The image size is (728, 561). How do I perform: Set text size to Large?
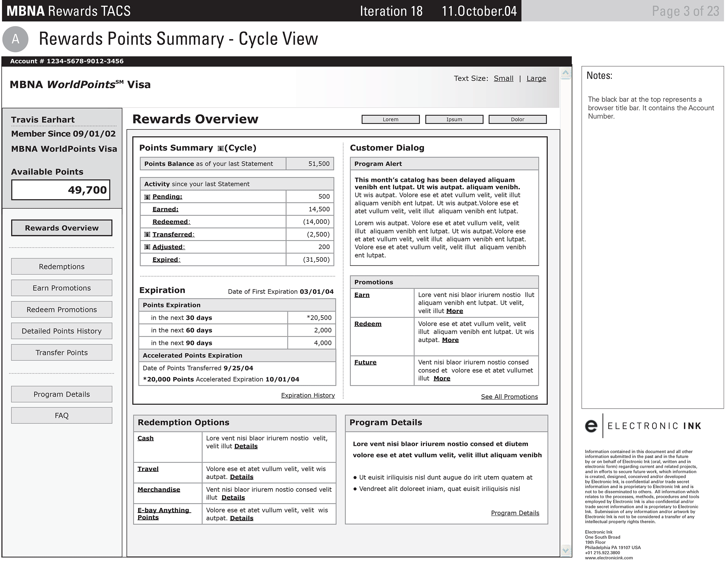536,78
